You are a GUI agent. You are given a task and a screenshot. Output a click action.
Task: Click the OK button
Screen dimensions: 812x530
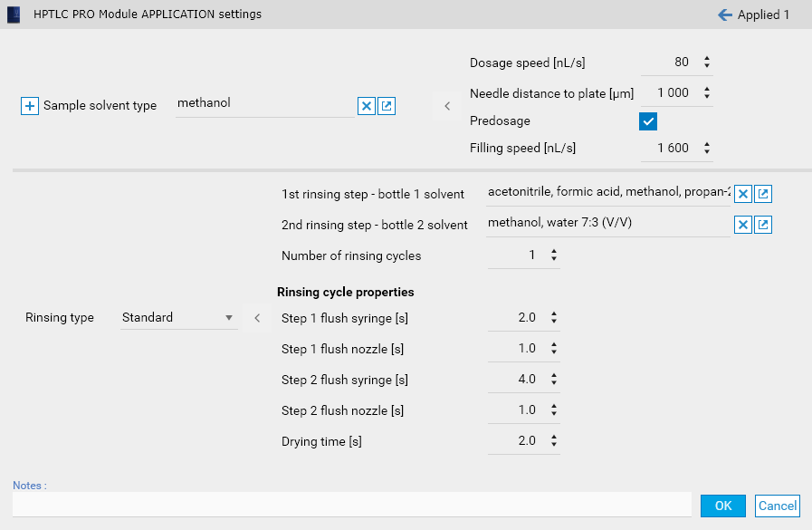click(x=722, y=506)
